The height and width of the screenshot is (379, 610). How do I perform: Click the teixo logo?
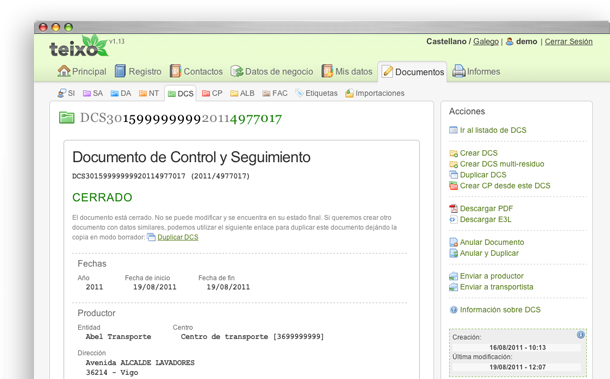(x=79, y=46)
